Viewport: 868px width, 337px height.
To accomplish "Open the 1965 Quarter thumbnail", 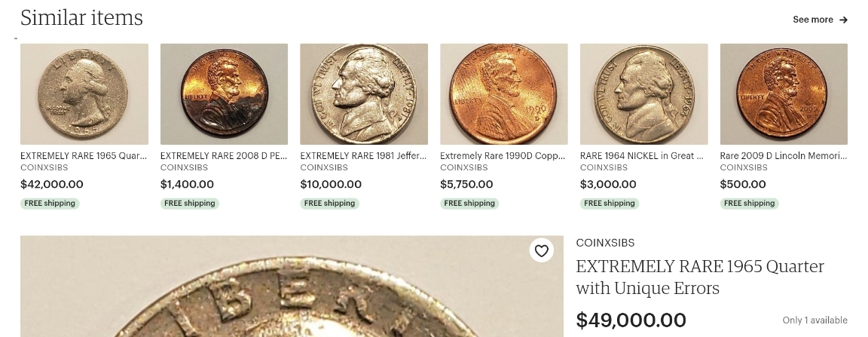I will (84, 94).
